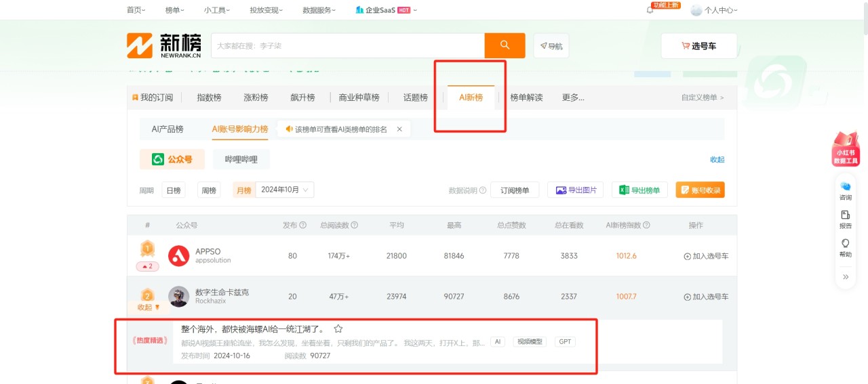Select the 公众号 platform button
Screen dimensions: 868x384
tap(172, 159)
